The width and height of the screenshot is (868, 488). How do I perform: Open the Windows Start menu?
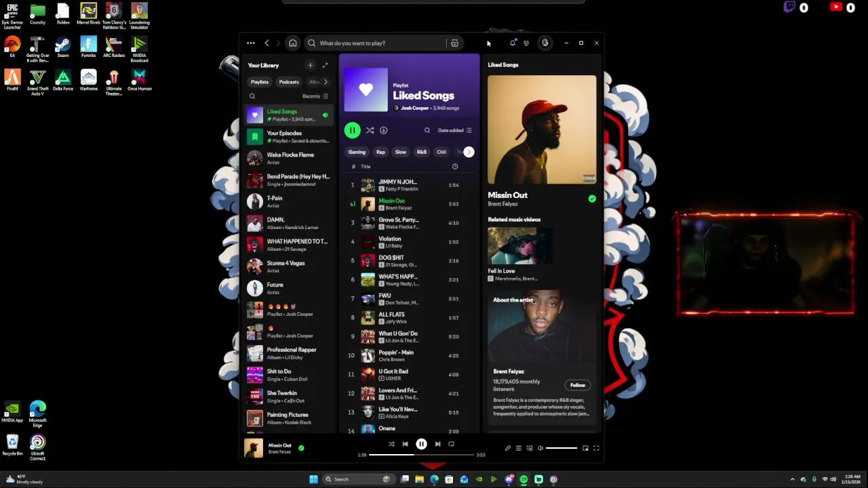[x=313, y=479]
